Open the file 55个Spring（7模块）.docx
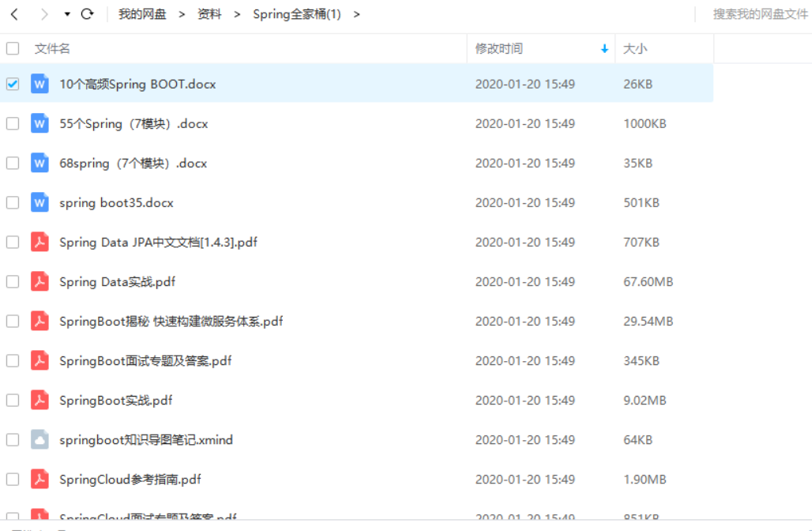Image resolution: width=812 pixels, height=531 pixels. point(136,123)
